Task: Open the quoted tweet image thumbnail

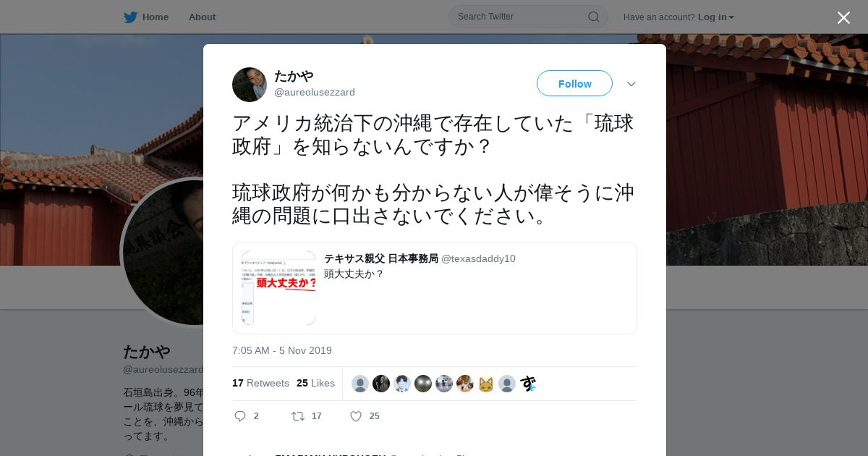Action: tap(278, 288)
